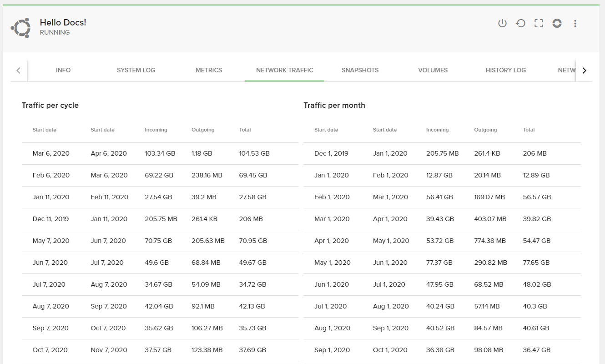The image size is (605, 364).
Task: Click Outgoing header in Traffic per month
Action: coord(485,130)
